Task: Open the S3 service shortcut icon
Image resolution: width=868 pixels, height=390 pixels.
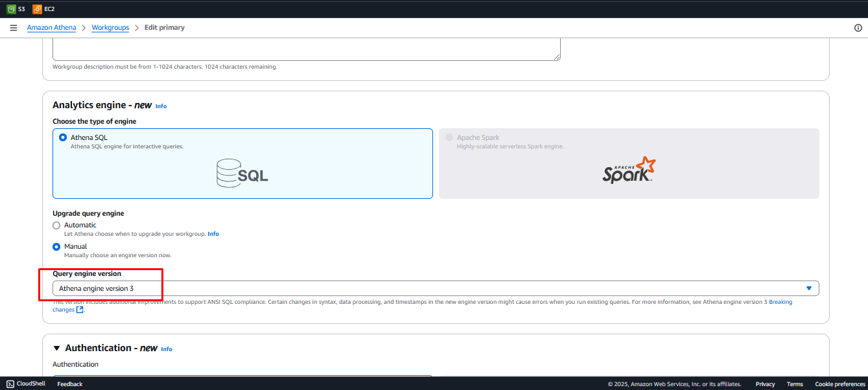Action: click(x=11, y=9)
